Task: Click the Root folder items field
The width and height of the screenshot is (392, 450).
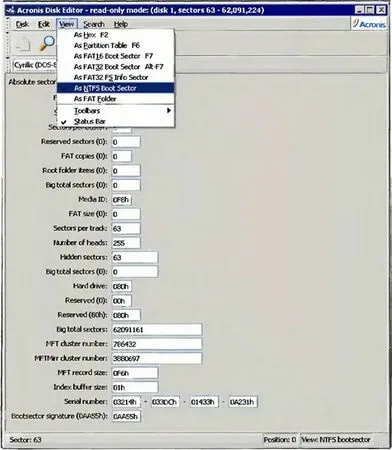Action: click(x=126, y=171)
